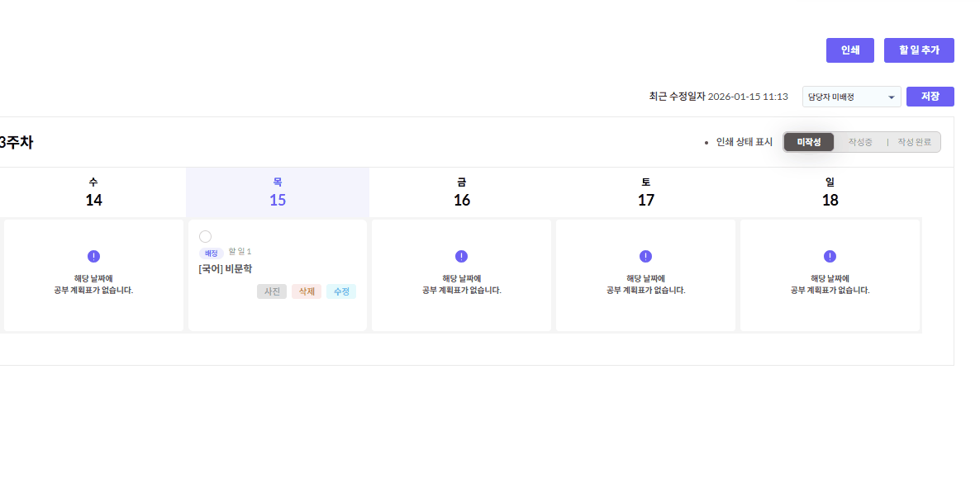Open the 담당자 미배정 dropdown

click(x=851, y=97)
